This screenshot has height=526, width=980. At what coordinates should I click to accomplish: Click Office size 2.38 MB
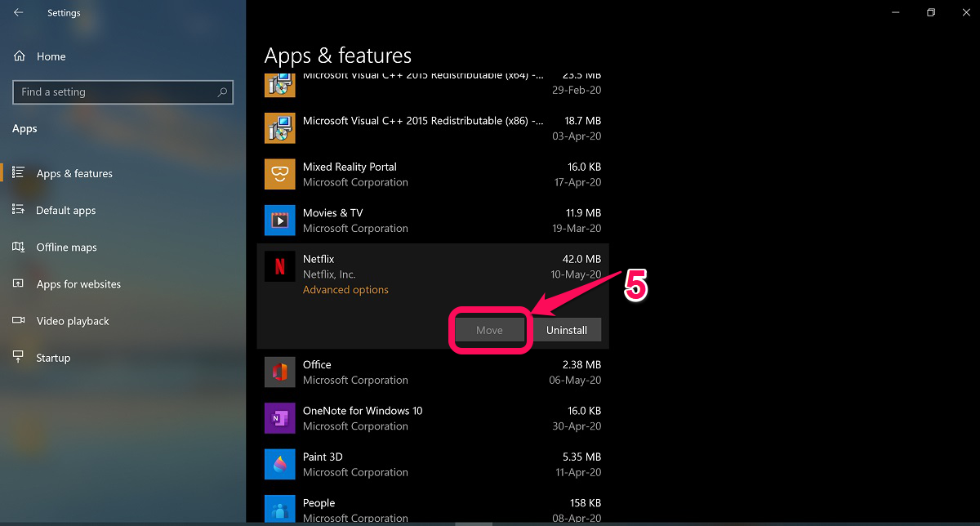(x=581, y=364)
